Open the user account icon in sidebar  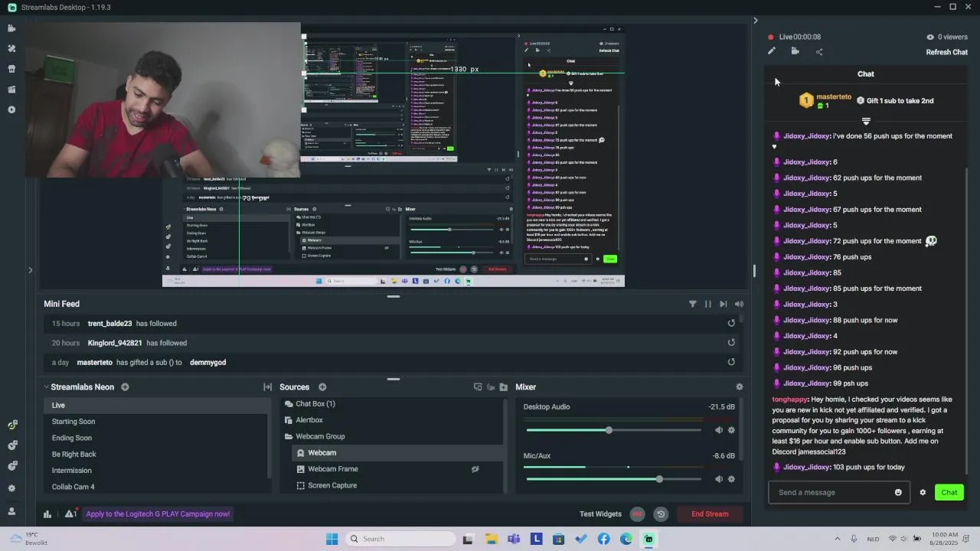pos(11,511)
